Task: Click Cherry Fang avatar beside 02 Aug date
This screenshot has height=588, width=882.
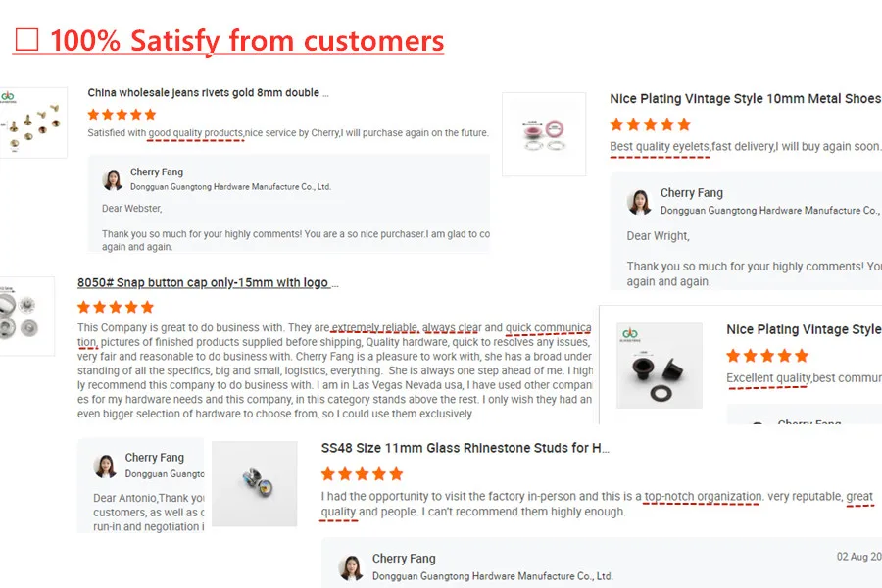Action: [x=352, y=566]
